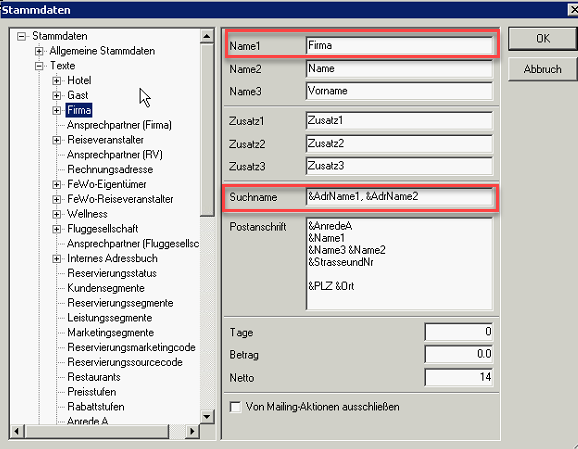Toggle Von Mailing-Aktionen ausschließen checkbox

pos(235,407)
